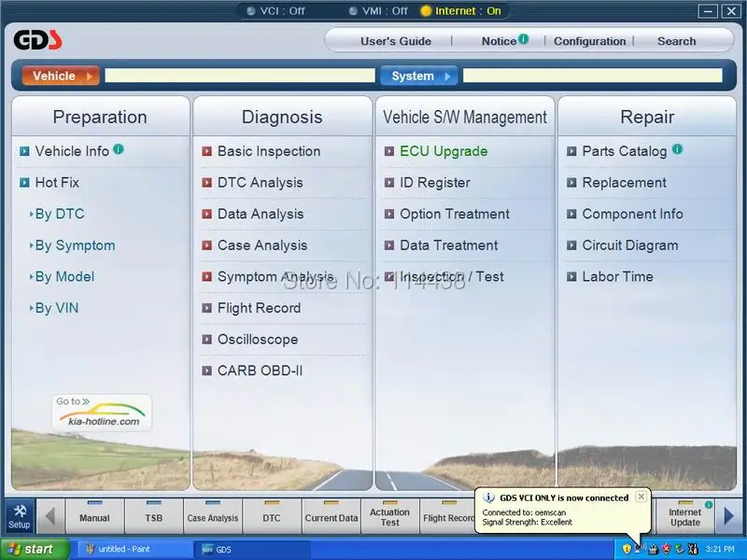
Task: Click the kia-hotline.com logo link
Action: [x=102, y=413]
